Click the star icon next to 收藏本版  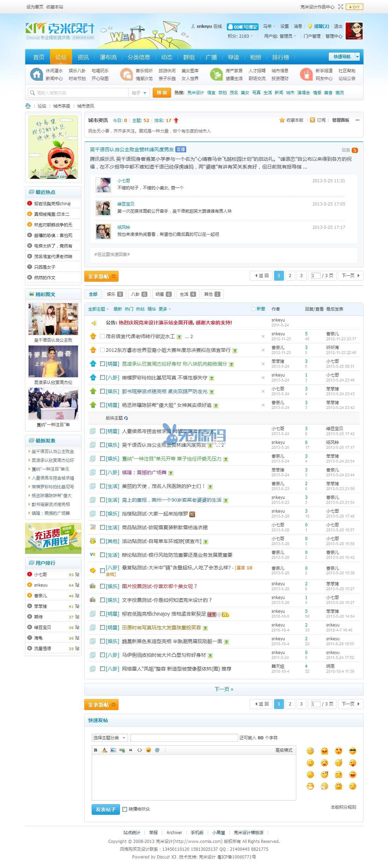click(x=282, y=120)
